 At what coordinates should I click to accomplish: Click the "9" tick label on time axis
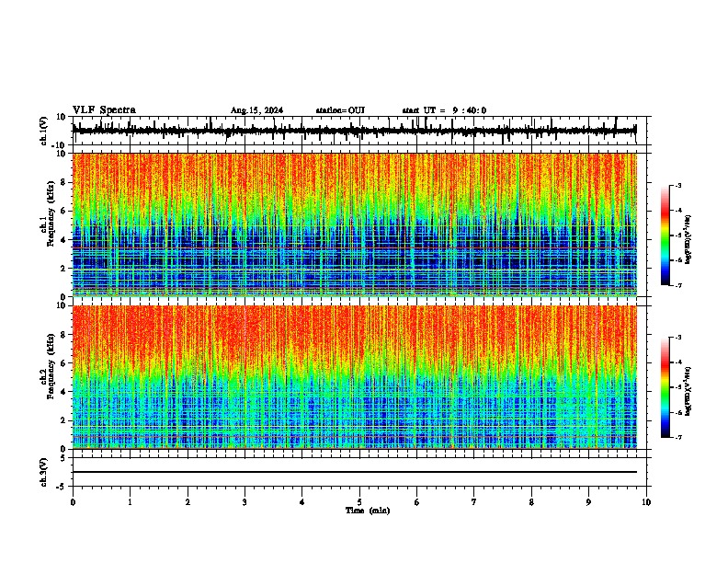click(588, 502)
